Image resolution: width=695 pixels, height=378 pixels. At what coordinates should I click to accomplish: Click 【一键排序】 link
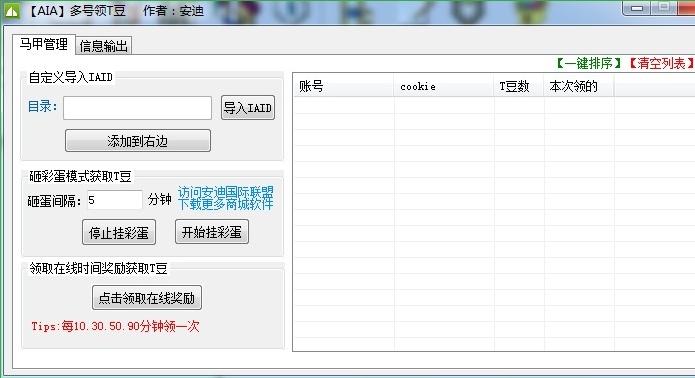tap(589, 63)
